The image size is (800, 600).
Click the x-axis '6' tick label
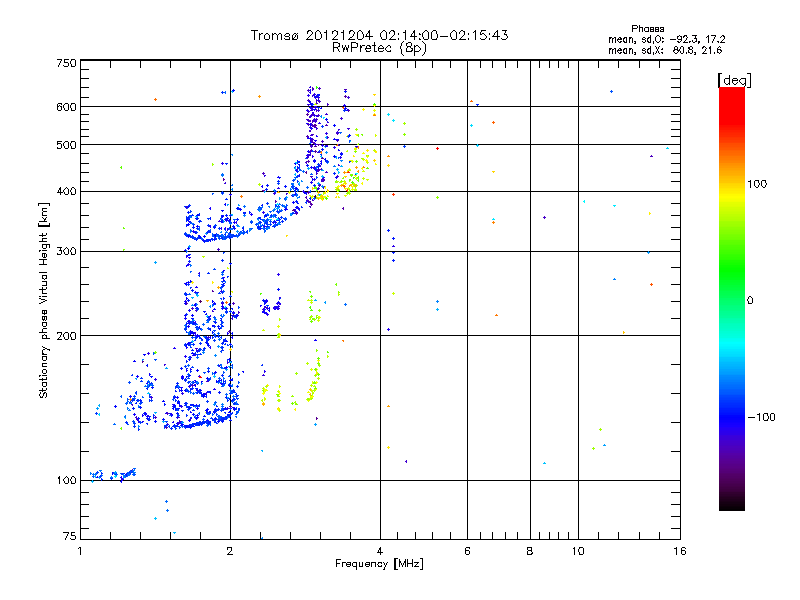click(x=467, y=551)
